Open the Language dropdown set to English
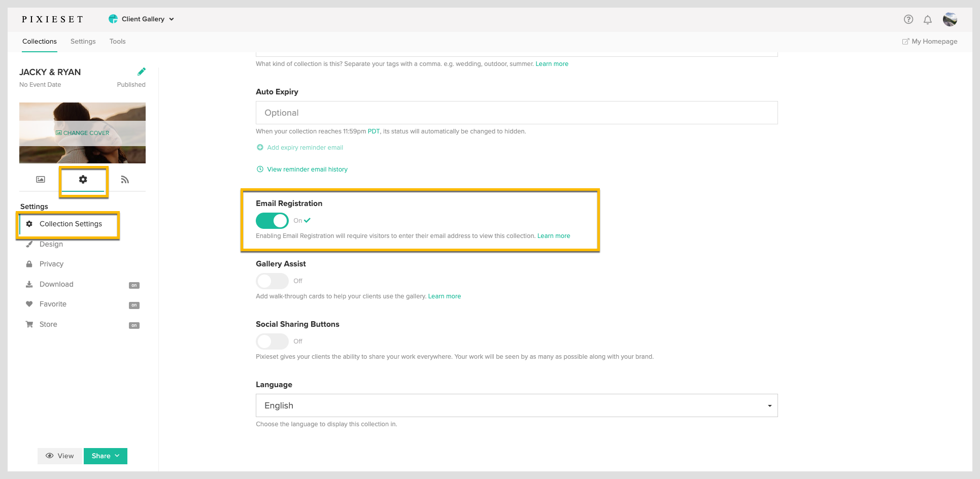Image resolution: width=980 pixels, height=479 pixels. point(517,405)
